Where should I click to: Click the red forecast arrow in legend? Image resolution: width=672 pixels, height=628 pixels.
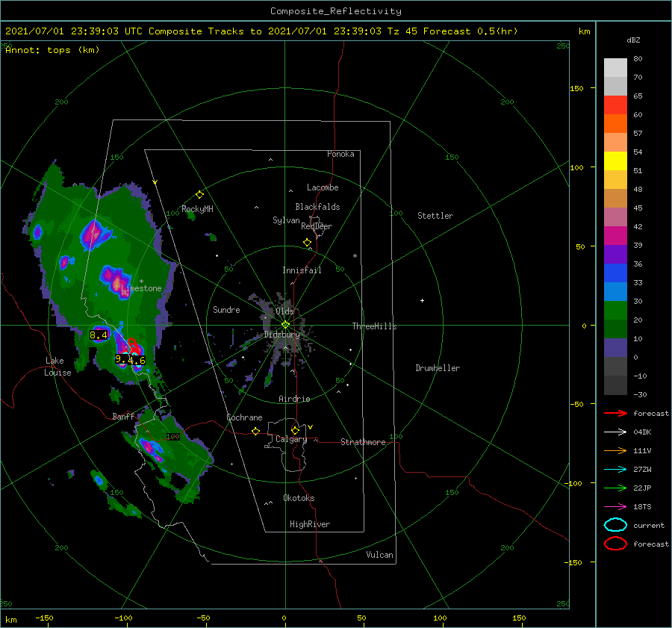coord(615,413)
